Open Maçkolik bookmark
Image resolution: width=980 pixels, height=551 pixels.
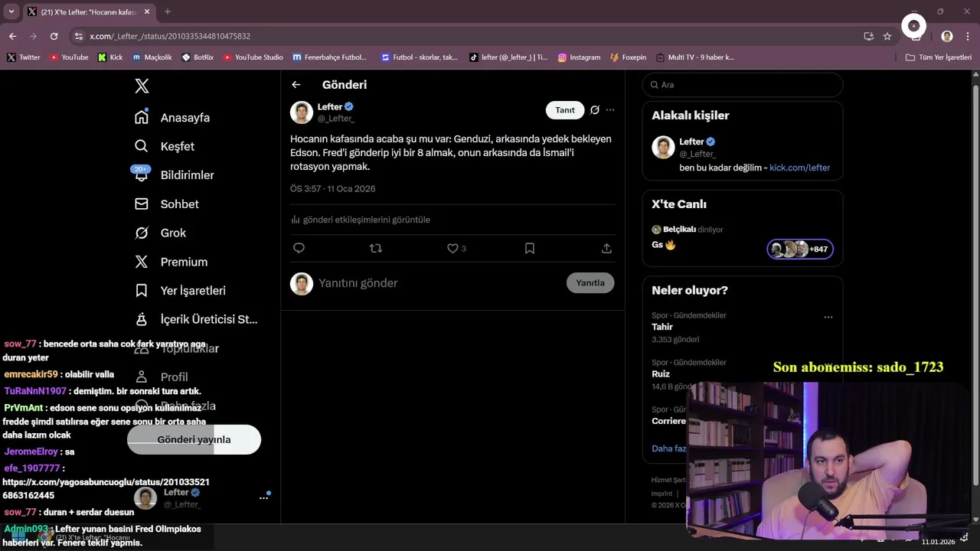[152, 57]
